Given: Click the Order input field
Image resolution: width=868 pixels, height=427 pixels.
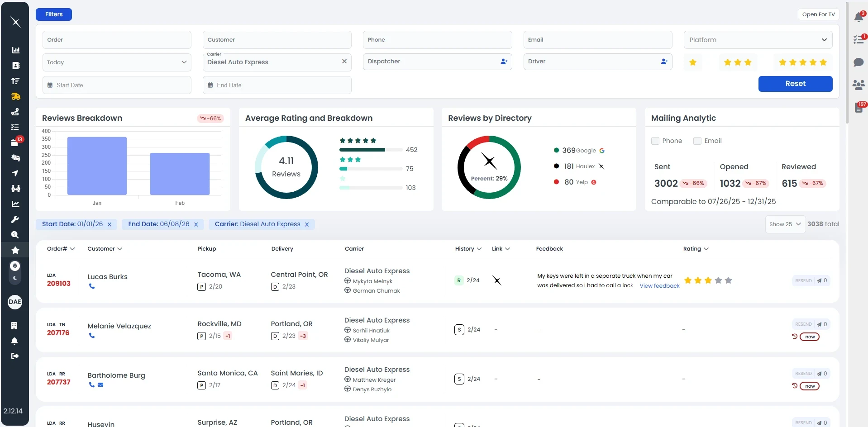Looking at the screenshot, I should point(117,40).
